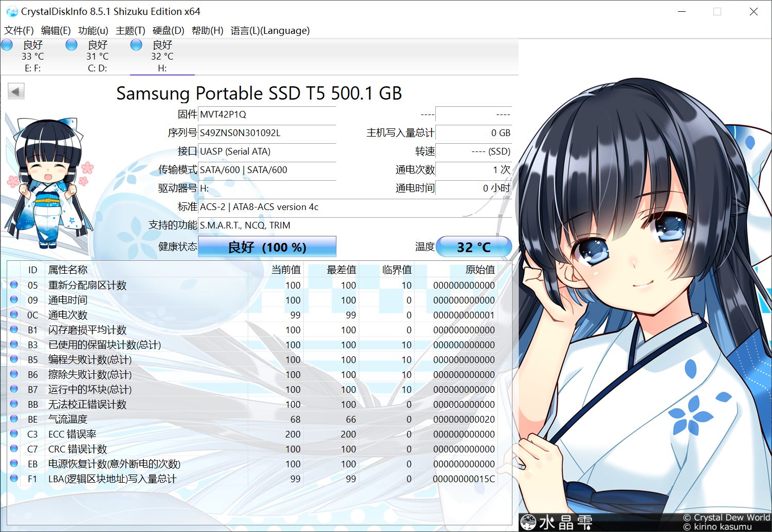Click the health indicator icon above E: F: drive

tap(7, 45)
